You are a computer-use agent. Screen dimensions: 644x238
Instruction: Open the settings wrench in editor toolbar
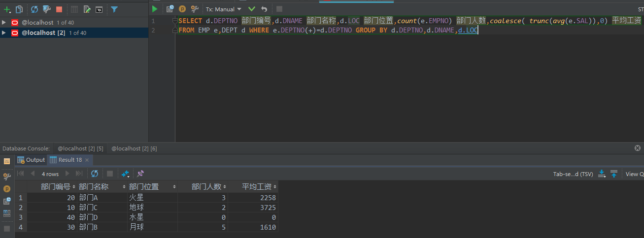tap(195, 9)
